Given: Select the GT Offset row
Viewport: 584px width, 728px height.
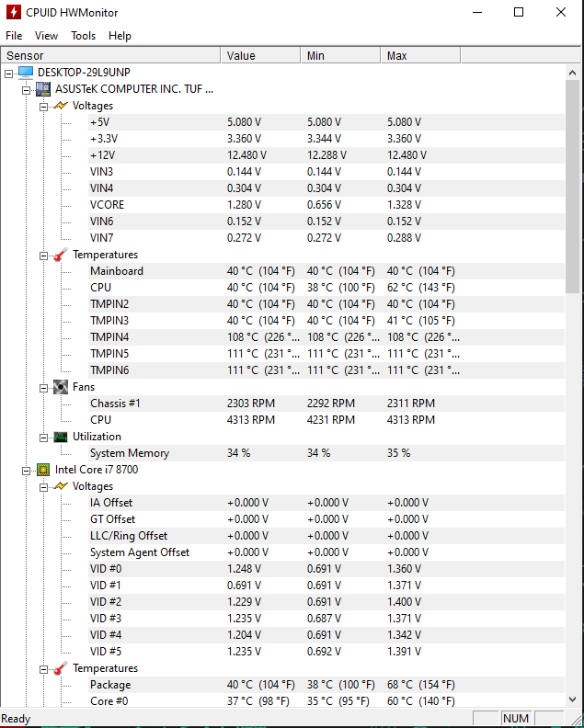Looking at the screenshot, I should pos(326,519).
